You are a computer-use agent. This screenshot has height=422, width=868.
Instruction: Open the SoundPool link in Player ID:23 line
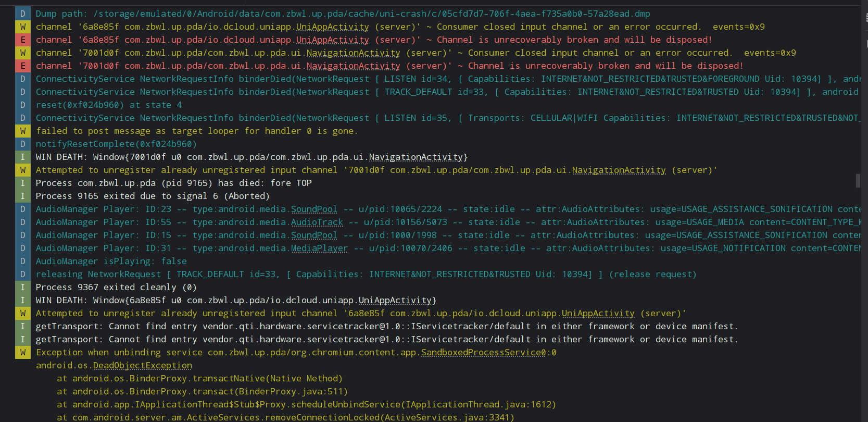click(313, 209)
